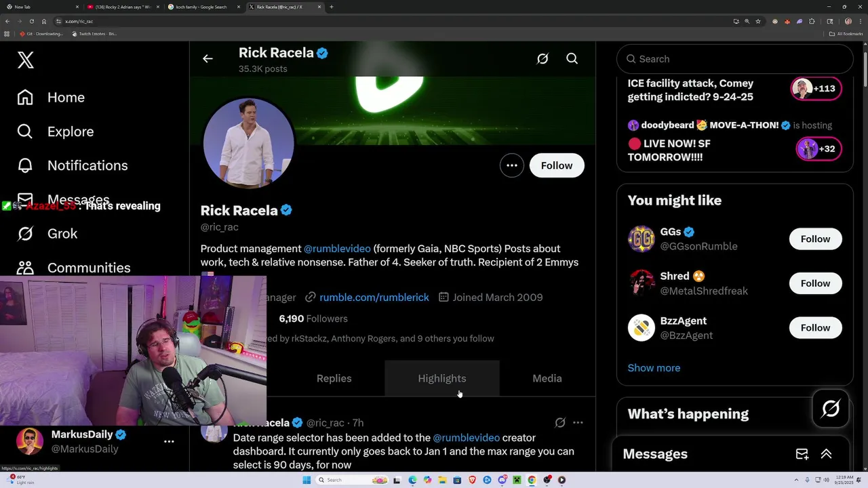The height and width of the screenshot is (488, 868).
Task: Follow Rick Racela
Action: coord(557,165)
